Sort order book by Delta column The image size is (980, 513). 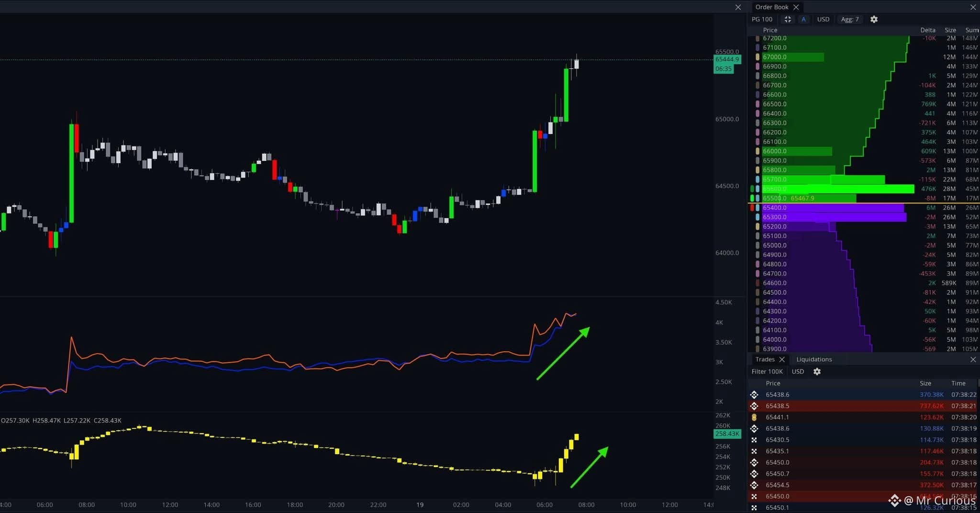click(x=928, y=30)
